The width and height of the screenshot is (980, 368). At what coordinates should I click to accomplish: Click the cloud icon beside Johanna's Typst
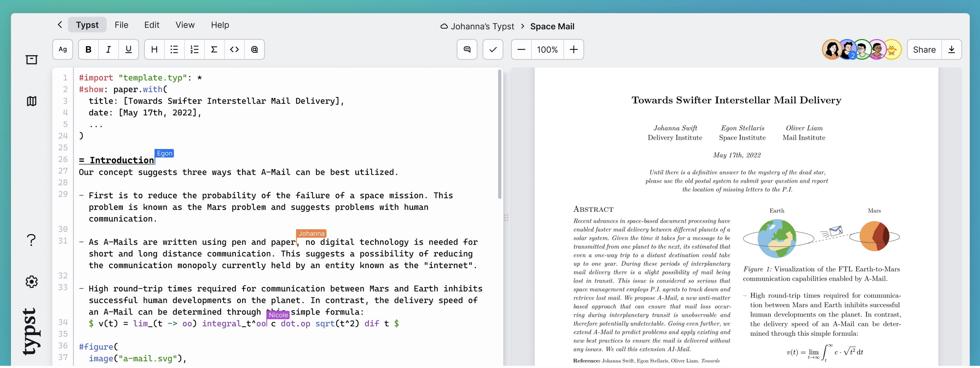pos(444,26)
